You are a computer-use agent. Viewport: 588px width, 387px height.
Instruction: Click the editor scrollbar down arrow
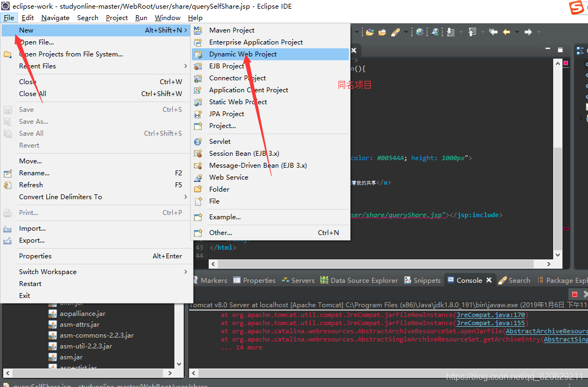(558, 255)
